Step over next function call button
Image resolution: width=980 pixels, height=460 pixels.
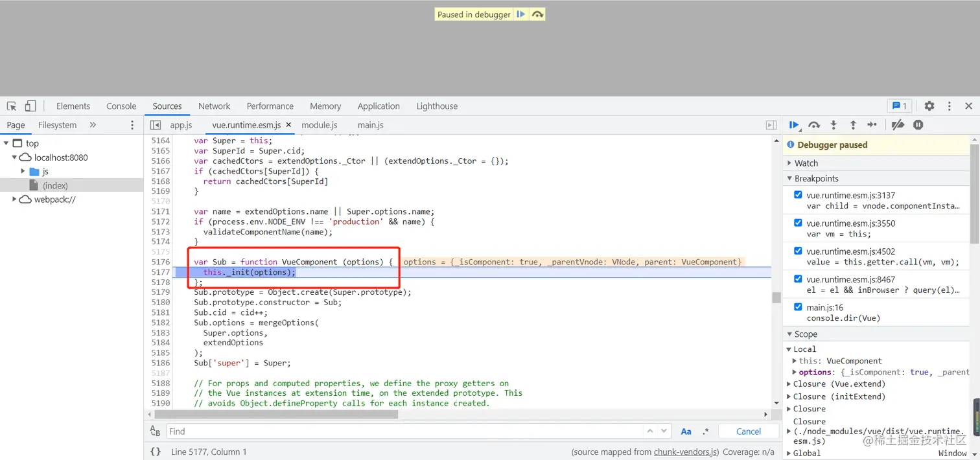point(814,125)
